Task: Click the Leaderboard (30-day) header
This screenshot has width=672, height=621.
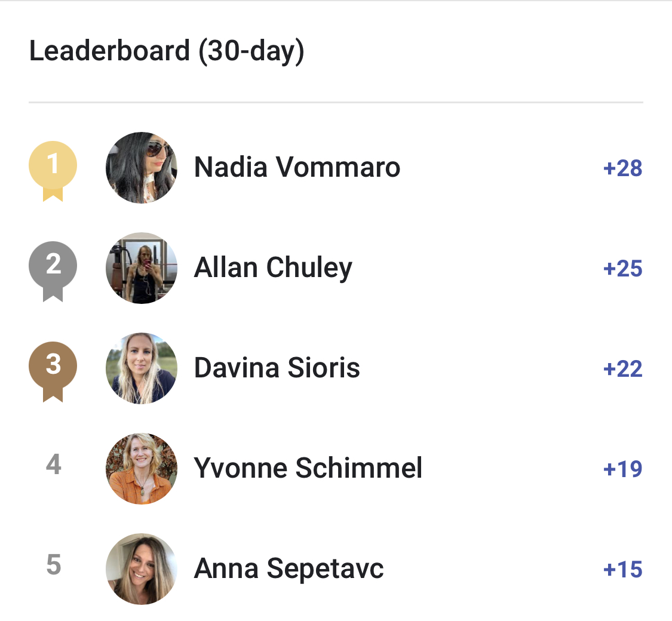Action: [167, 50]
